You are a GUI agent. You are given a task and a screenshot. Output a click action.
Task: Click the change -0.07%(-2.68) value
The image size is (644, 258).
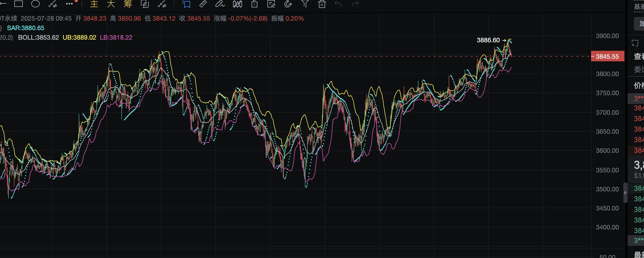pyautogui.click(x=248, y=19)
